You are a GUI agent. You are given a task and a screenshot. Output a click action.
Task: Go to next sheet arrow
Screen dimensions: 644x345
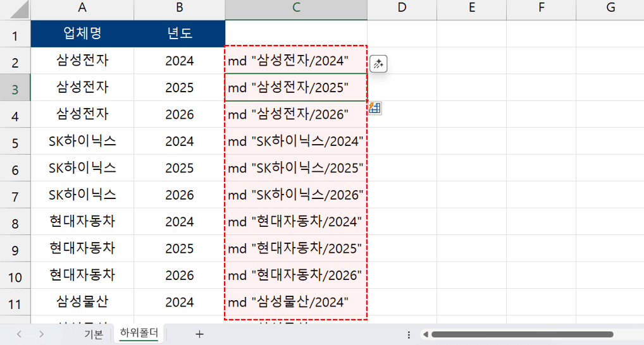[41, 334]
